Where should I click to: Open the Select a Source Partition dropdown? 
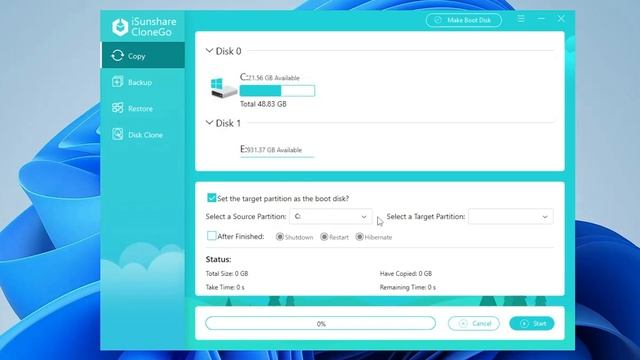pyautogui.click(x=331, y=217)
